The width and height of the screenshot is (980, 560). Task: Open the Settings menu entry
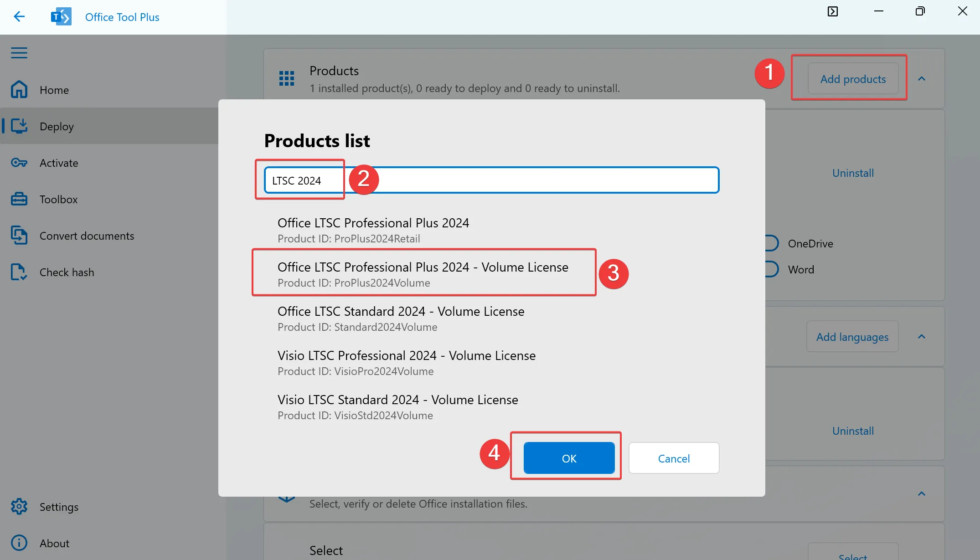tap(59, 507)
